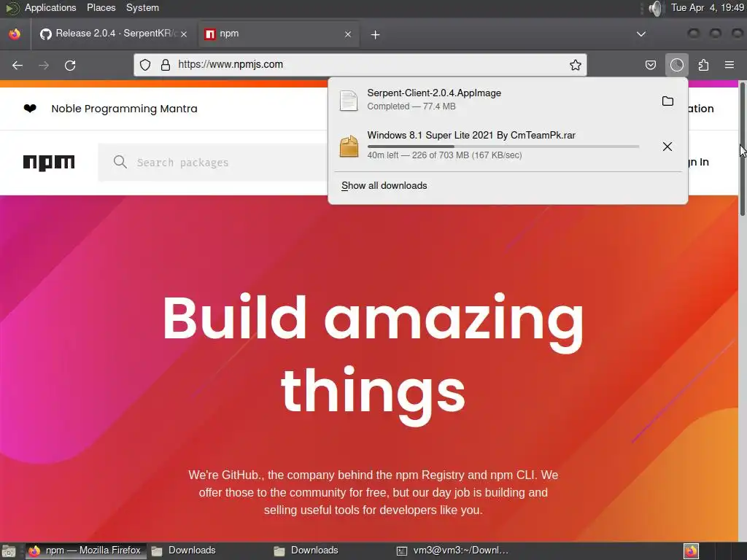Select the Windows 8.1 Super Lite rar entry
Screen dimensions: 747x560
pyautogui.click(x=495, y=145)
